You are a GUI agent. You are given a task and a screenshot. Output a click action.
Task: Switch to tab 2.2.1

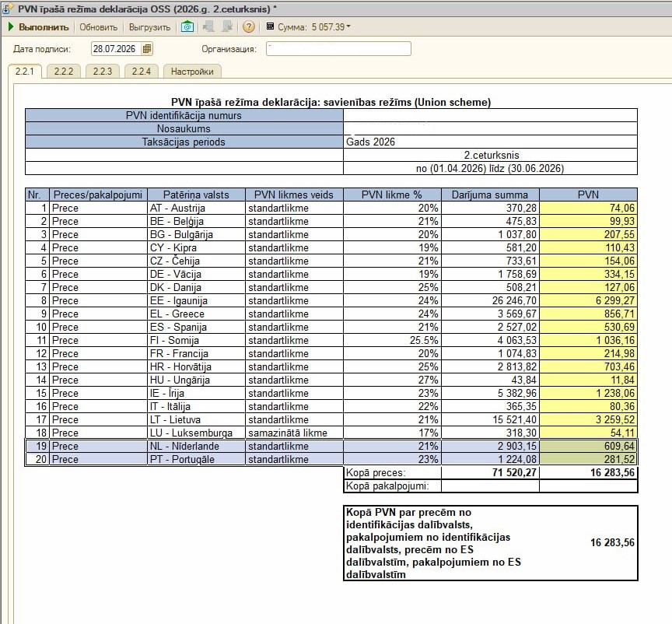(x=24, y=71)
